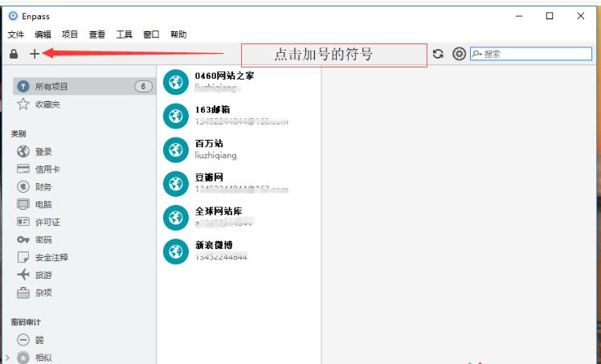Click the 杂项 category label
The height and width of the screenshot is (364, 601).
coord(43,292)
